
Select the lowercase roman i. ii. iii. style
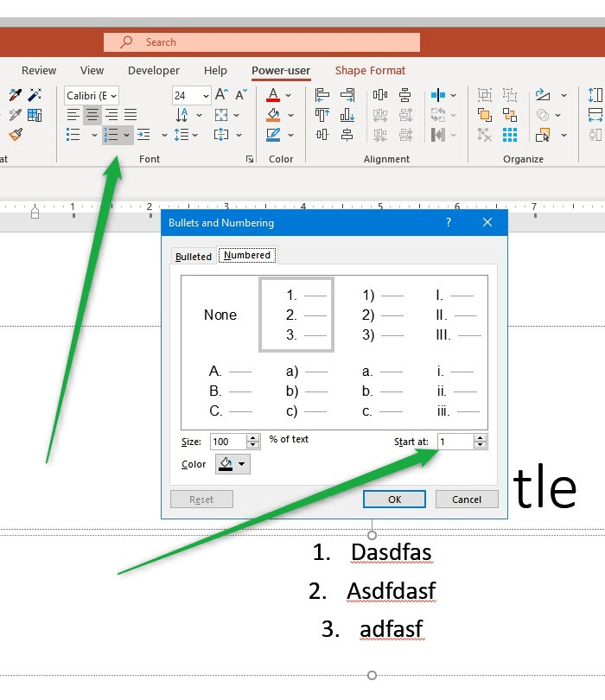pos(458,391)
